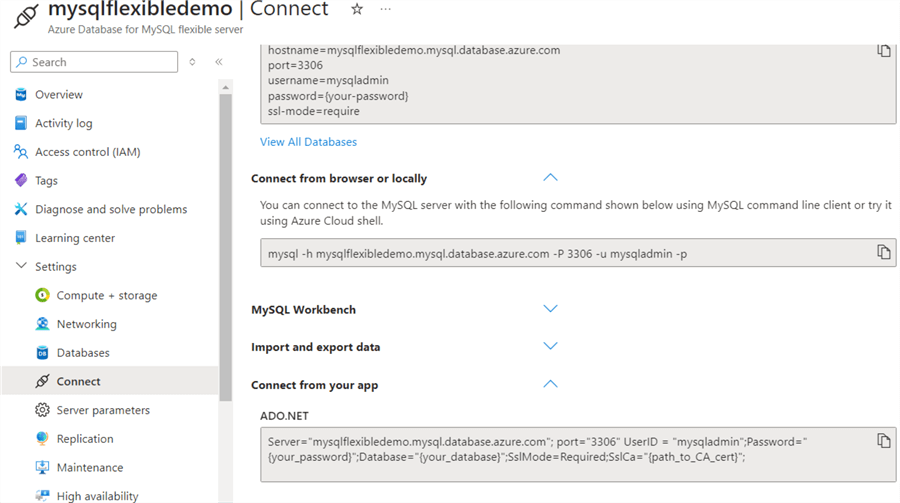Go to the Overview page
The image size is (900, 503).
(x=58, y=95)
